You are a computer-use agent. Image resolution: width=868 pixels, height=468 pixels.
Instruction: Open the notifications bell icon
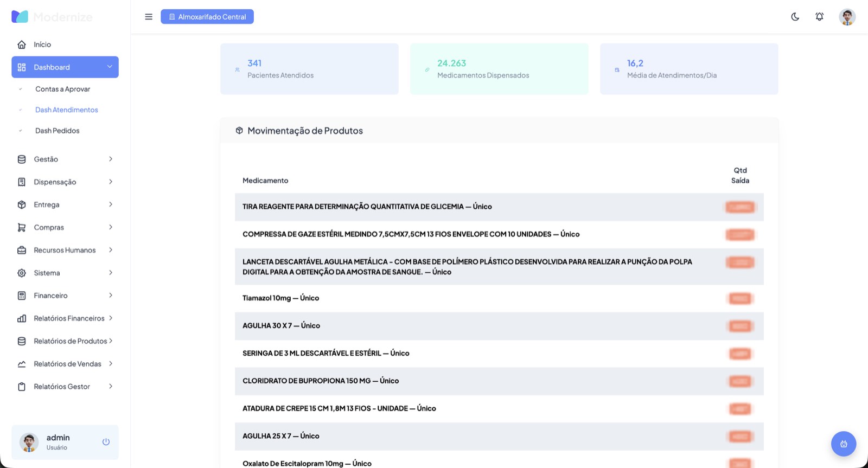click(820, 17)
